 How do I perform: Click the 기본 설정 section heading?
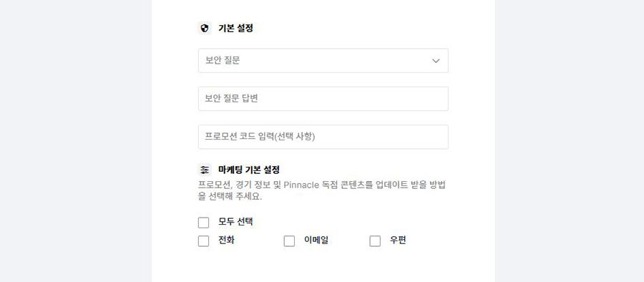click(x=235, y=29)
